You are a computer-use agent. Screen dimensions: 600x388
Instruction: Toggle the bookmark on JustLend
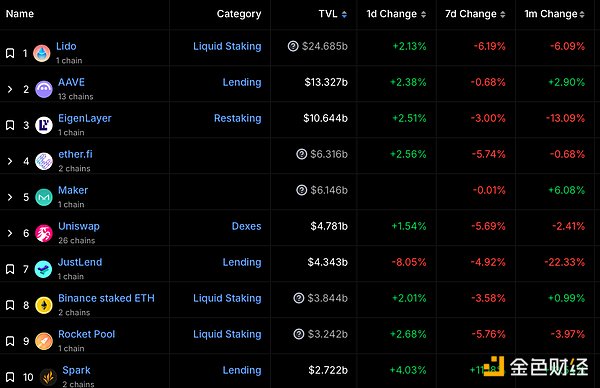10,269
